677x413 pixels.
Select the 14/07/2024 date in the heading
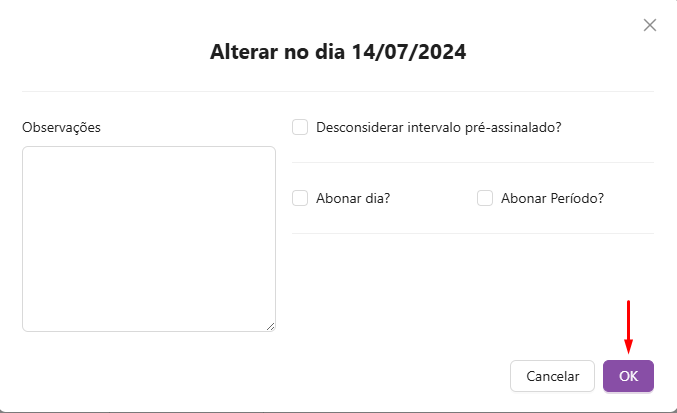tap(409, 53)
